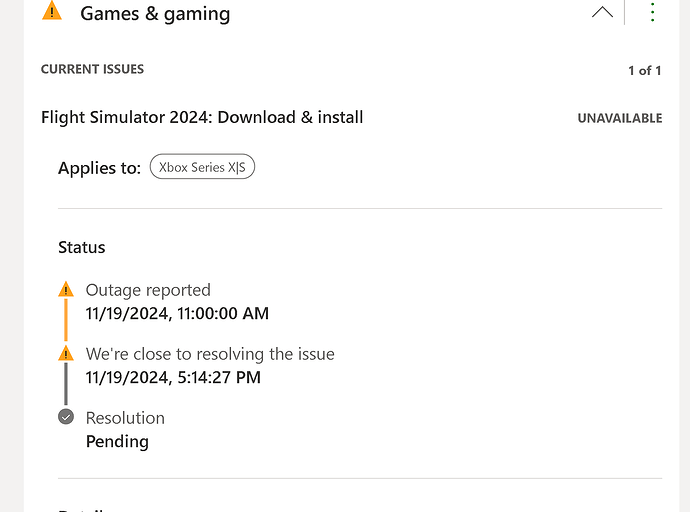Click We're close to resolving the issue
The image size is (690, 512).
[210, 354]
